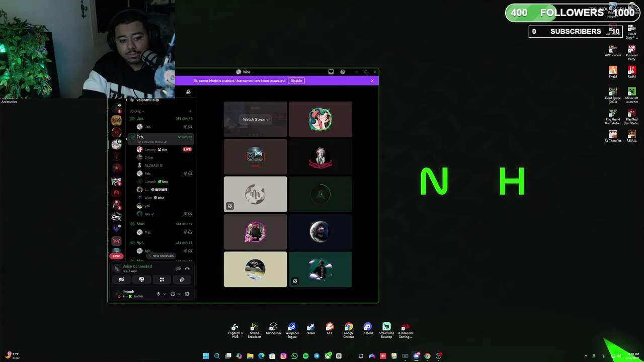Open the RV There Yet desktop shortcut
644x362 pixels.
(613, 136)
